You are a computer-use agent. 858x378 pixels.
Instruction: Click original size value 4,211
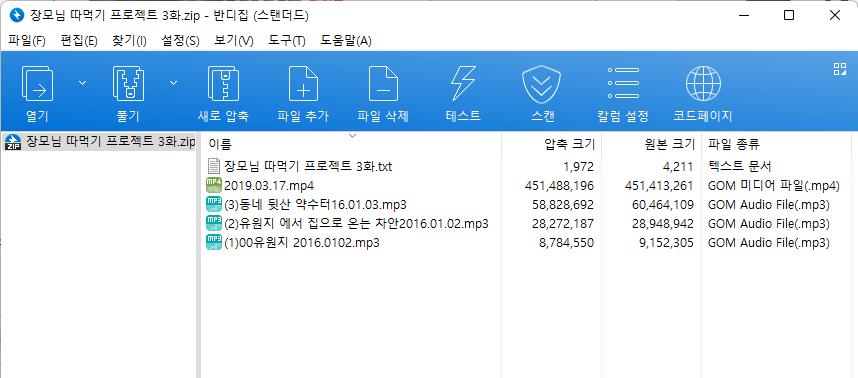pyautogui.click(x=678, y=166)
